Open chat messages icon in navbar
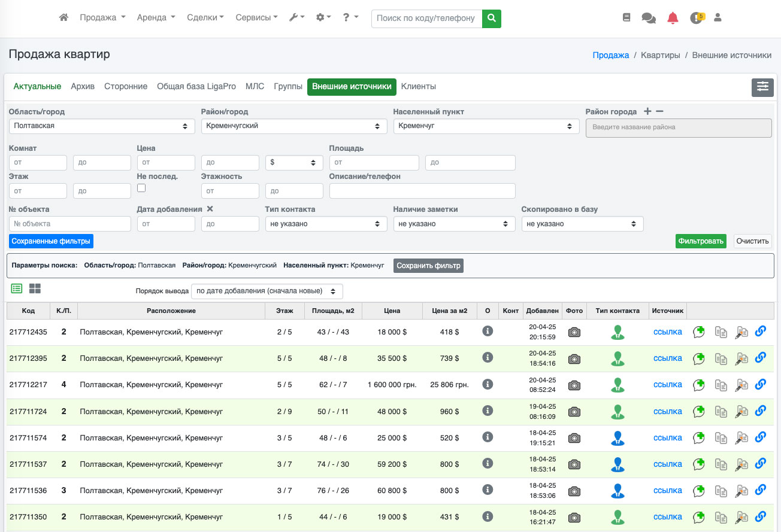The width and height of the screenshot is (781, 532). coord(649,18)
